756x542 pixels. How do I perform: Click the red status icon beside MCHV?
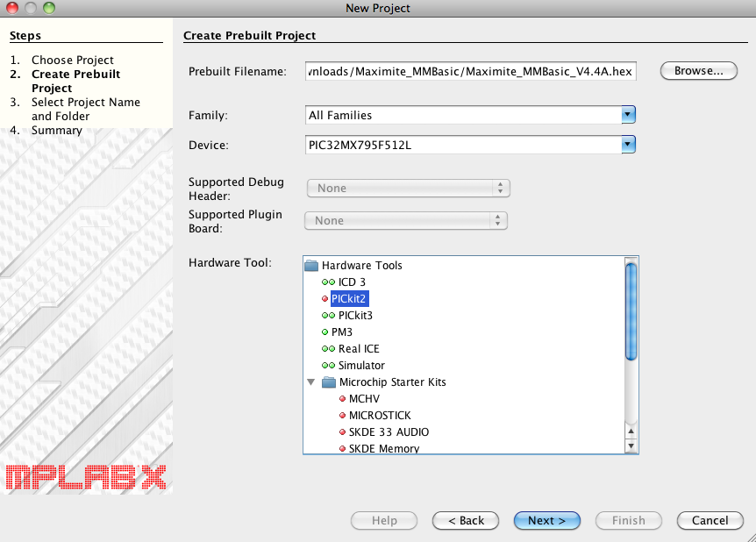(342, 399)
